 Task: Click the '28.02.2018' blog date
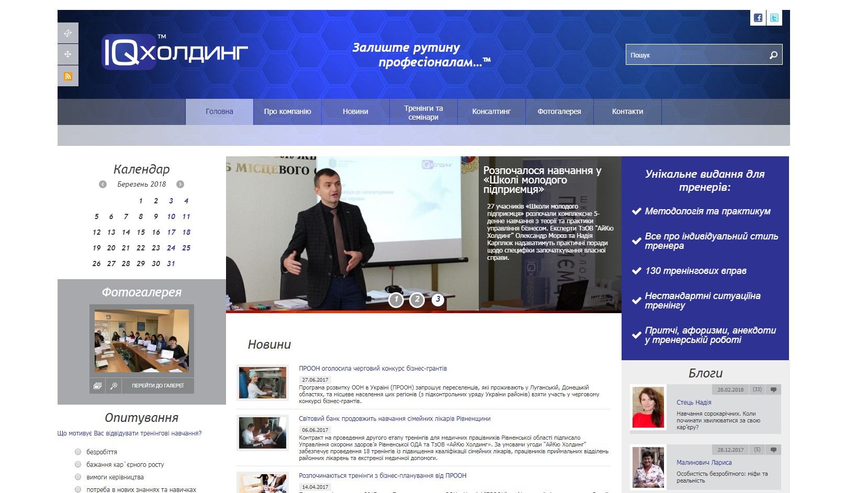tap(730, 390)
